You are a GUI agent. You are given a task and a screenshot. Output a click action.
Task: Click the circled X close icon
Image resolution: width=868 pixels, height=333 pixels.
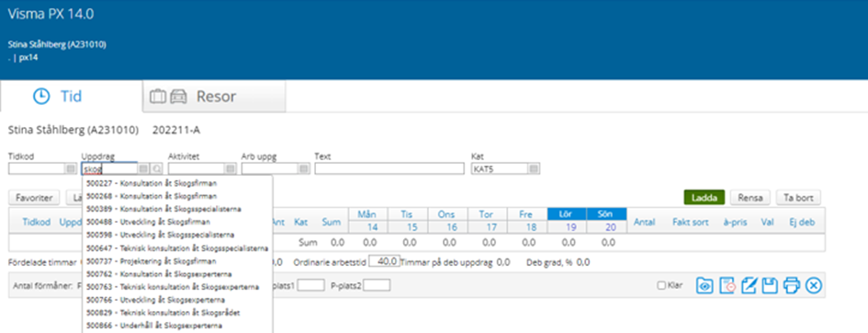pos(813,285)
